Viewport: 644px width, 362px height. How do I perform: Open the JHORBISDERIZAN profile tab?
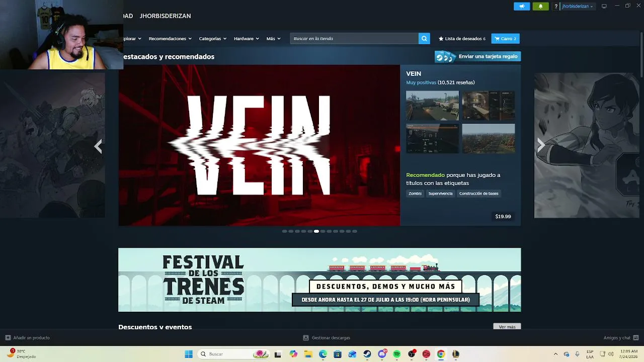click(165, 16)
